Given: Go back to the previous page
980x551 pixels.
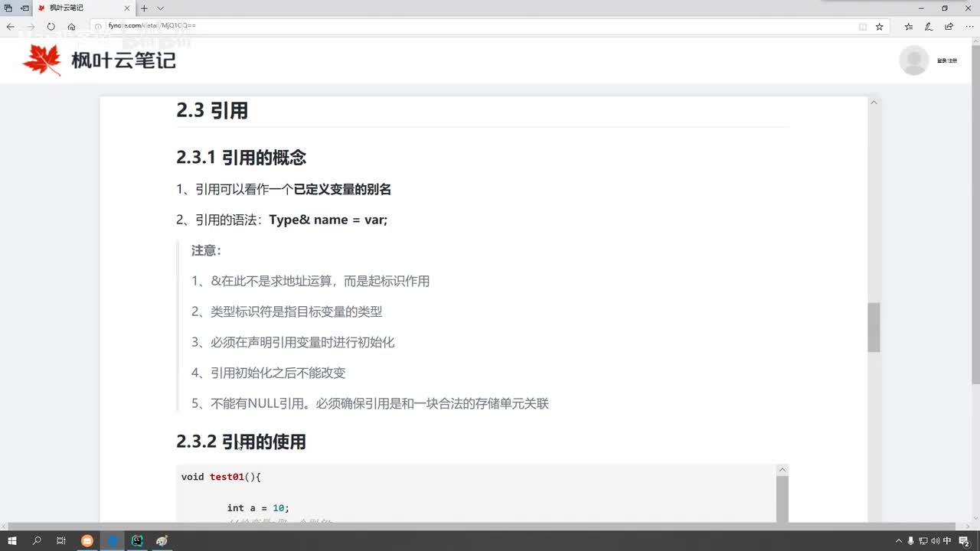Looking at the screenshot, I should 10,26.
